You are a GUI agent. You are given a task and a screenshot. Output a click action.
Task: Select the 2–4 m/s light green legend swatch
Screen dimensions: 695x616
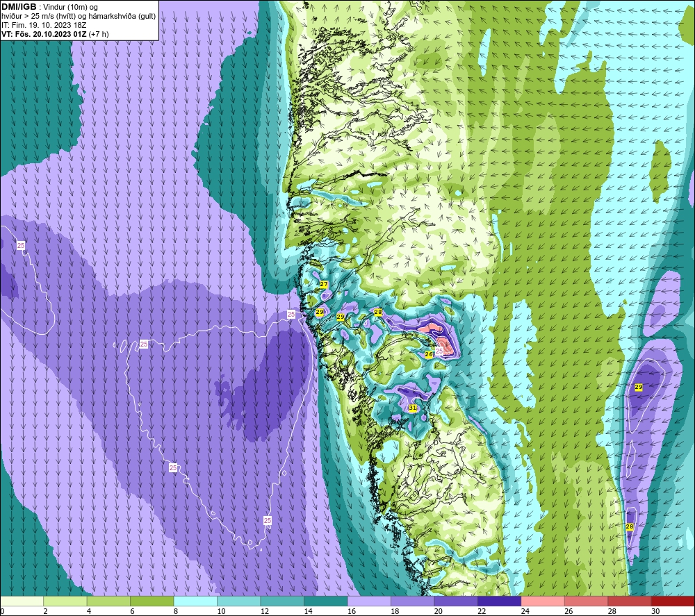[x=65, y=601]
